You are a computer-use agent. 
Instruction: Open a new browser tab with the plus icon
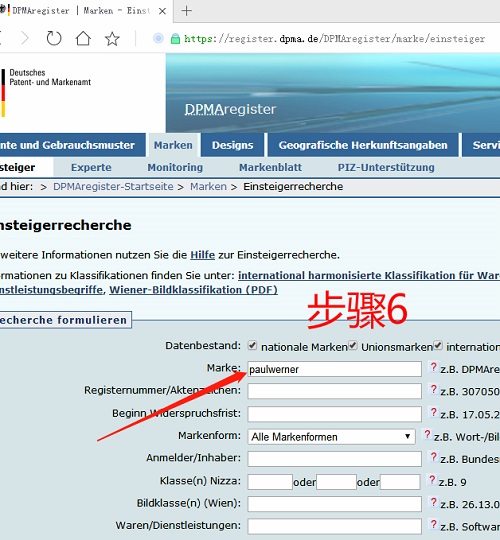tap(186, 11)
